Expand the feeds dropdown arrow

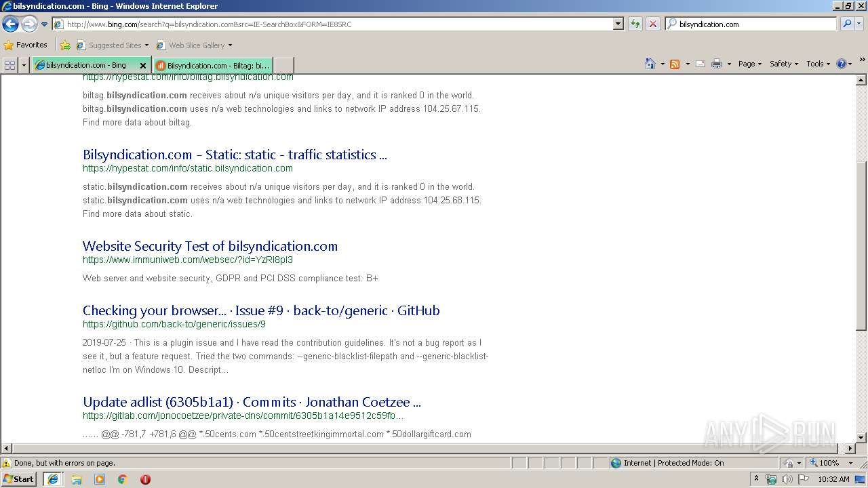[688, 64]
